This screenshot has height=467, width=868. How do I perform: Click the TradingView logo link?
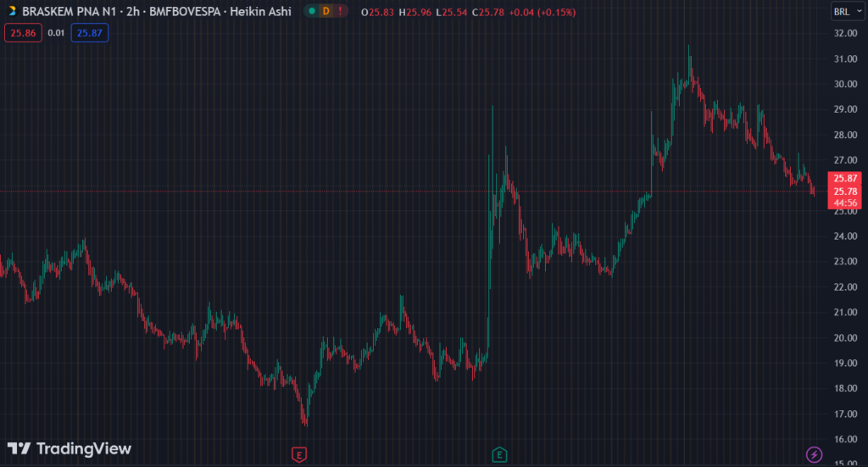coord(70,448)
